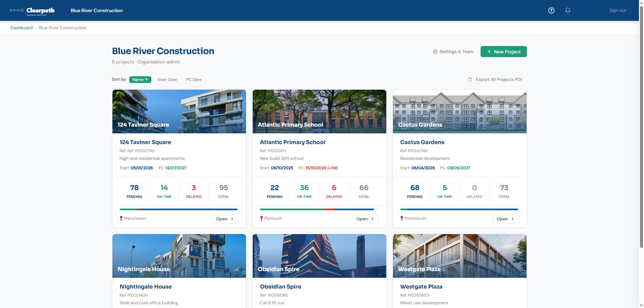Click the arrow in Cactus Gardens' Open button
644x308 pixels.
512,219
